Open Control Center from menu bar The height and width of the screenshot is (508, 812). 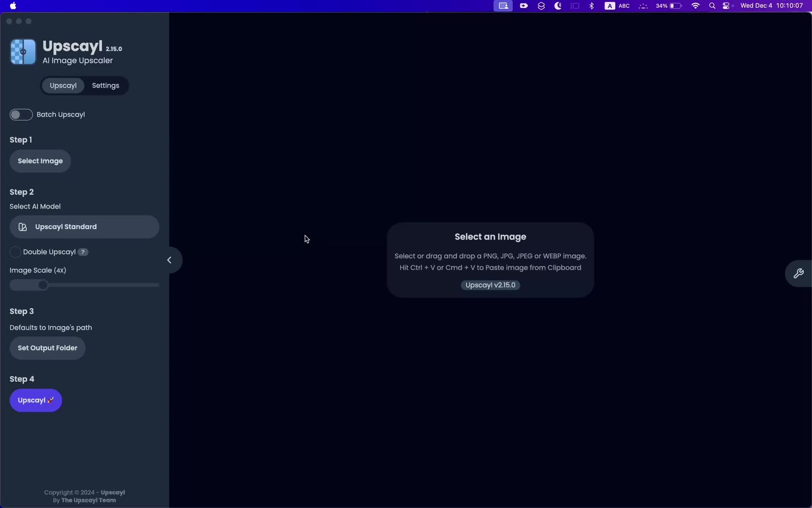pyautogui.click(x=726, y=6)
